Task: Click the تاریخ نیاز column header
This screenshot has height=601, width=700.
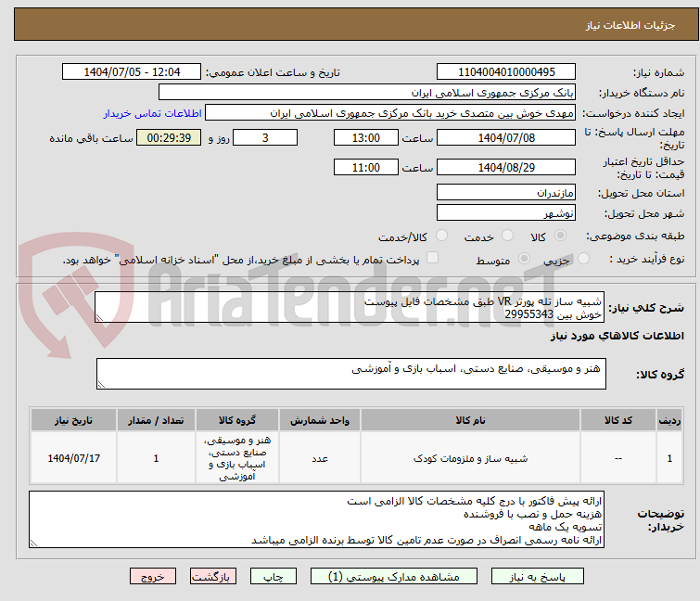Action: coord(73,420)
